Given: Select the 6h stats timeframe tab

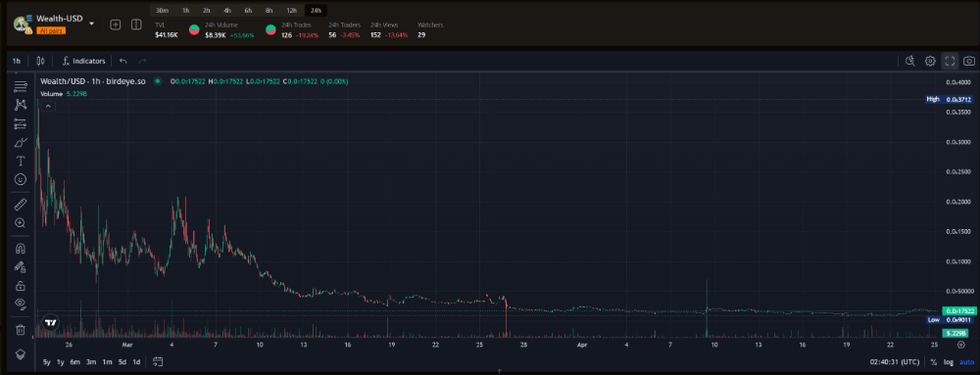Looking at the screenshot, I should tap(248, 11).
